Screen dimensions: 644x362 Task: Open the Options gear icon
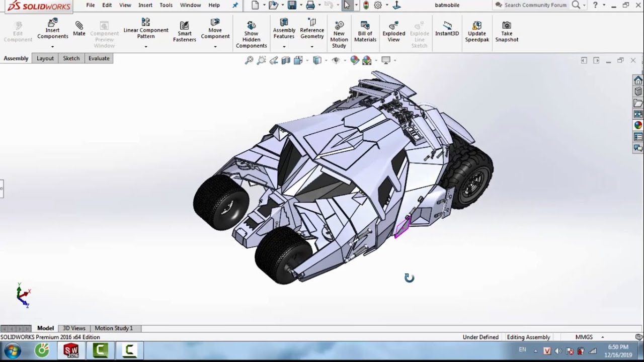point(378,6)
